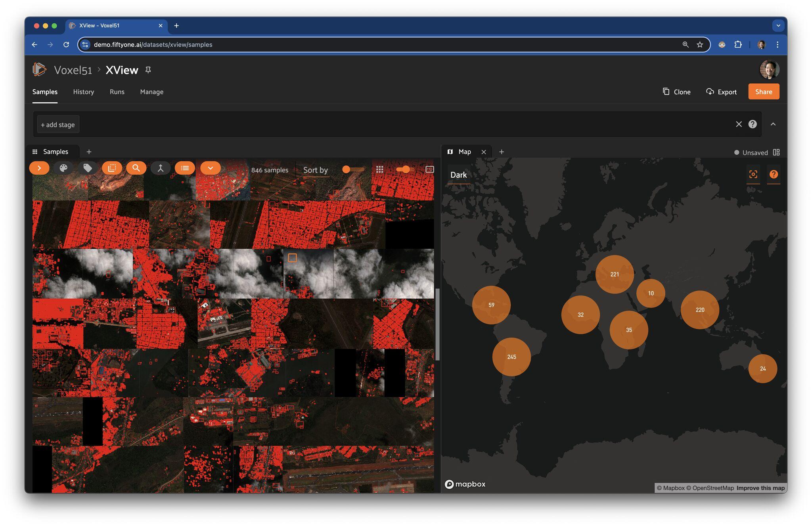The image size is (812, 526).
Task: Click the add stage field
Action: pos(58,125)
